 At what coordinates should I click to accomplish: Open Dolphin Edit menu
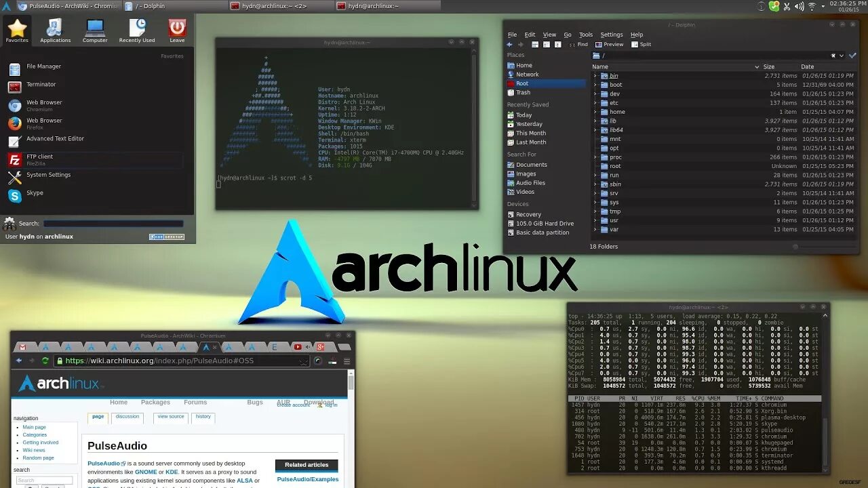tap(530, 35)
